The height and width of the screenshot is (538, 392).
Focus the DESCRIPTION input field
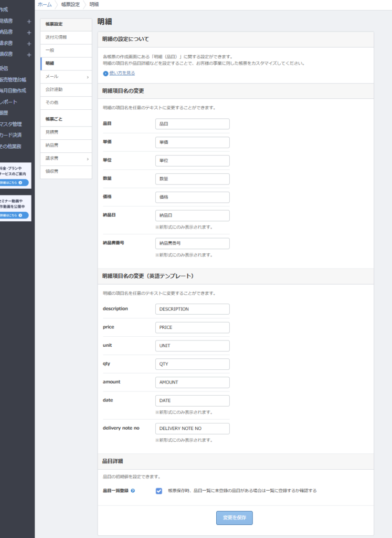193,309
